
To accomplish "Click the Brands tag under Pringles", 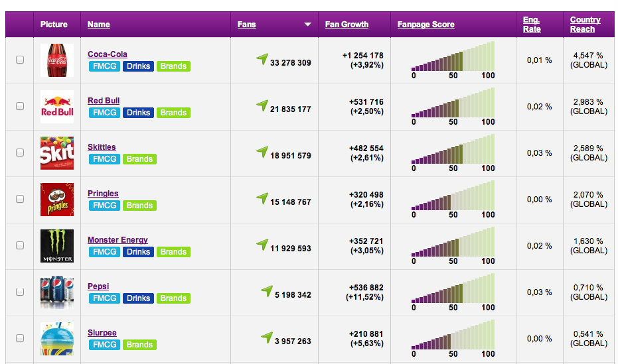I will [139, 206].
